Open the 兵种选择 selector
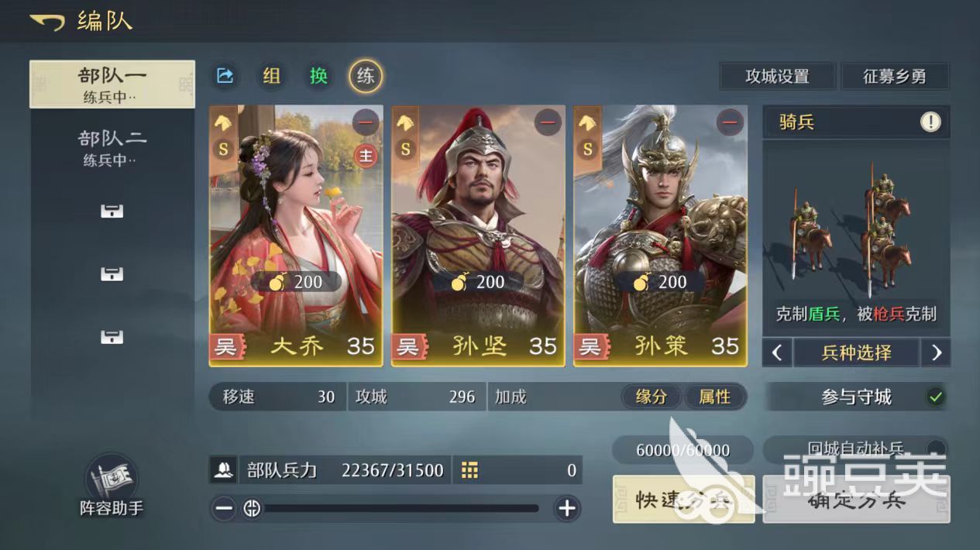 pos(856,353)
